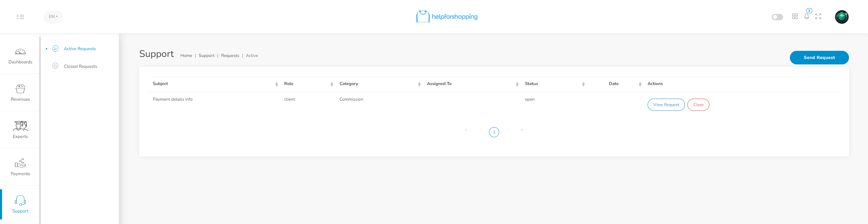
Task: Click the notification count badge showing 3
Action: [x=809, y=11]
